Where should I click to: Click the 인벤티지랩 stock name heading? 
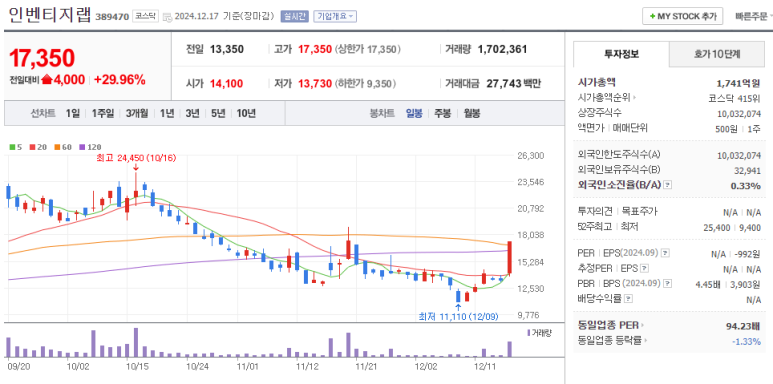tap(50, 15)
